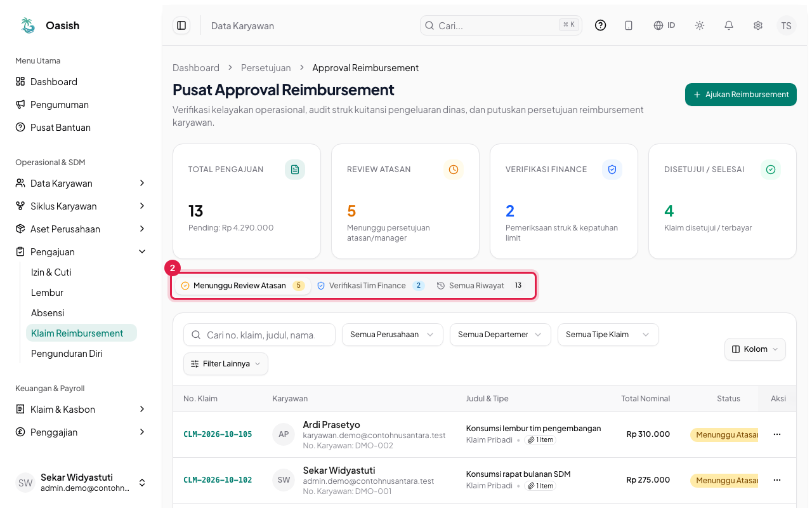Open row actions for CLM-2026-10-105

[777, 434]
